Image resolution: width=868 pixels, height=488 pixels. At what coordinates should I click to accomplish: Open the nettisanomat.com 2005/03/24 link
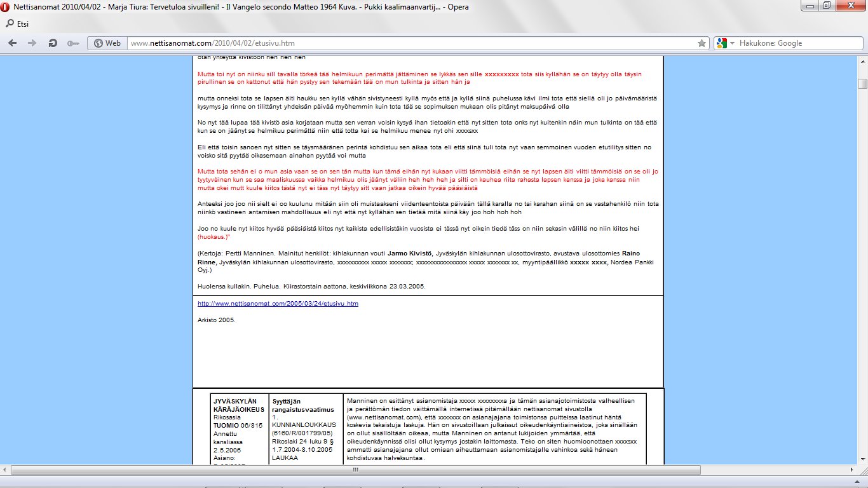pyautogui.click(x=278, y=304)
